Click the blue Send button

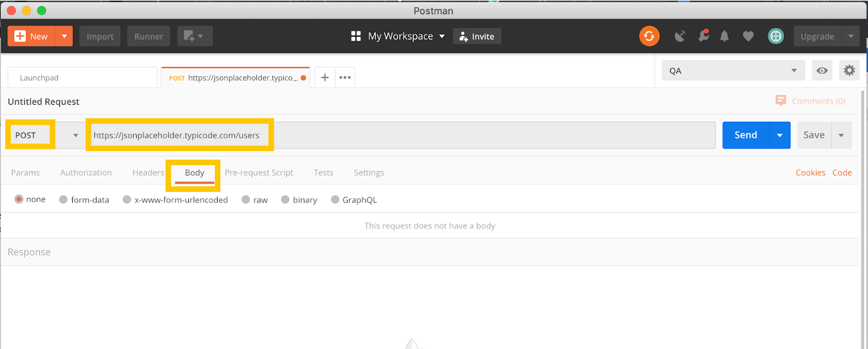(746, 135)
